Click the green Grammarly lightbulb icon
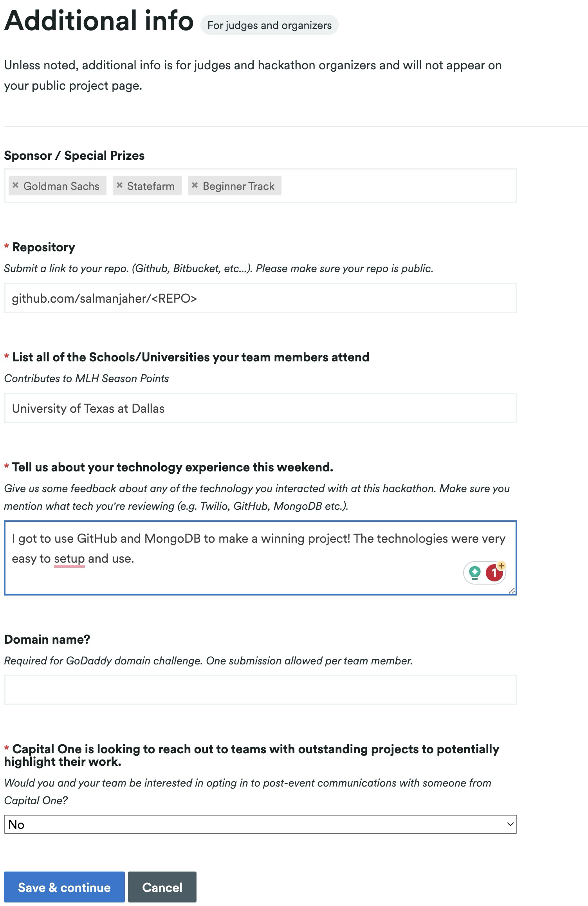This screenshot has height=906, width=588. tap(475, 573)
